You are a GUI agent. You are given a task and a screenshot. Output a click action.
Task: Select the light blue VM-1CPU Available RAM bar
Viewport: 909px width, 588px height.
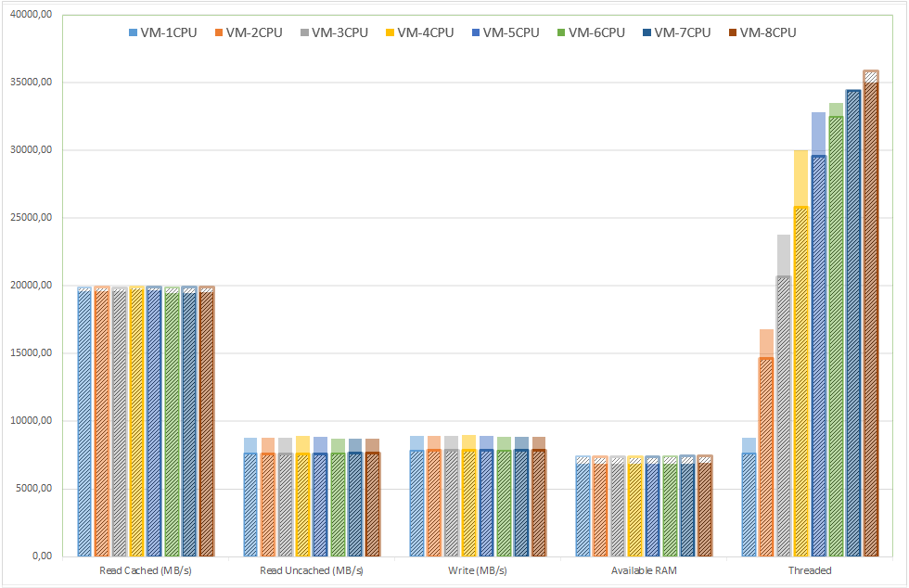point(583,506)
